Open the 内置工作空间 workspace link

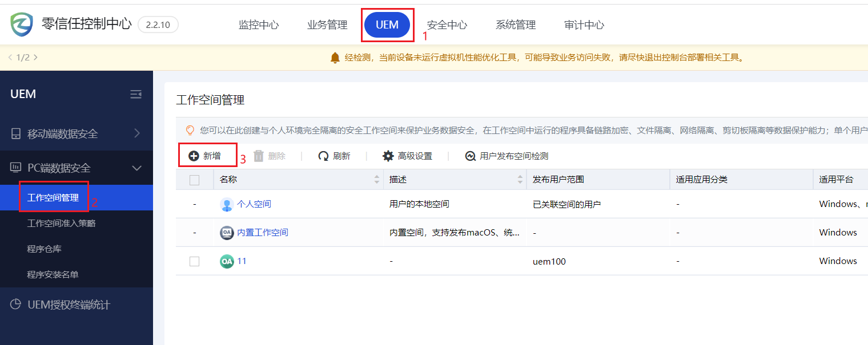coord(263,233)
